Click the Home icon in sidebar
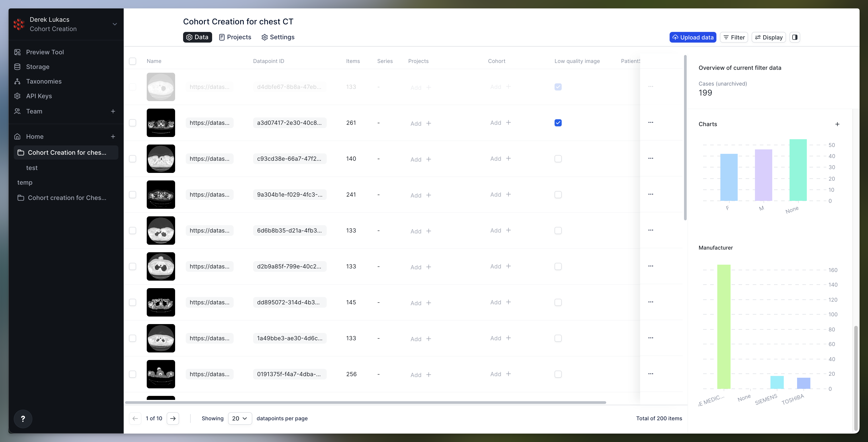 [x=18, y=137]
